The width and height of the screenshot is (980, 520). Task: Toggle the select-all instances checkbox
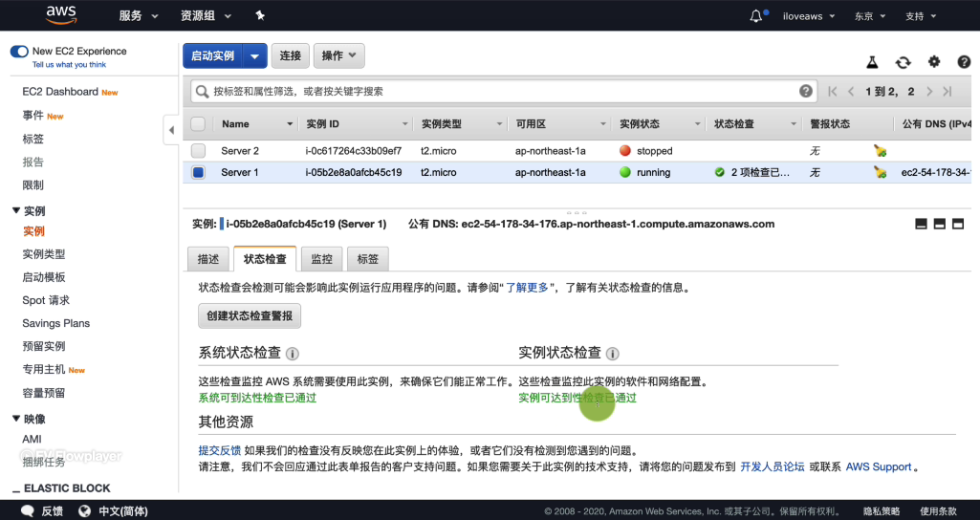[198, 123]
